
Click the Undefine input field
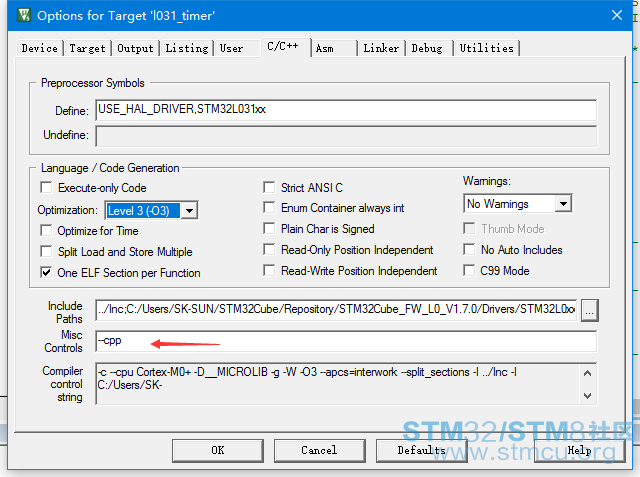tap(346, 136)
